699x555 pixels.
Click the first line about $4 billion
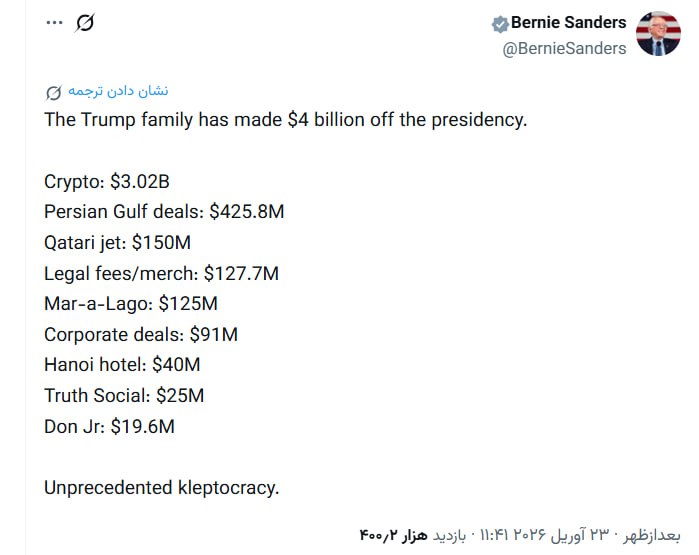pos(285,120)
